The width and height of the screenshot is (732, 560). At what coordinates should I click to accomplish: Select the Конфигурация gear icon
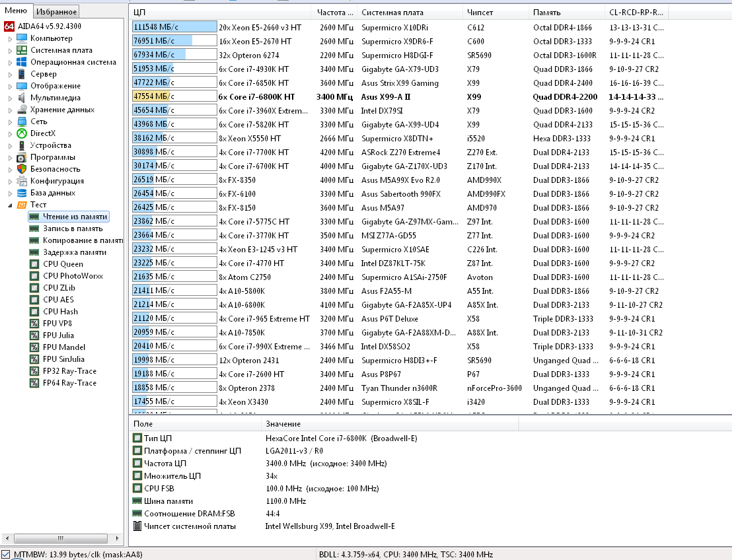pos(22,181)
